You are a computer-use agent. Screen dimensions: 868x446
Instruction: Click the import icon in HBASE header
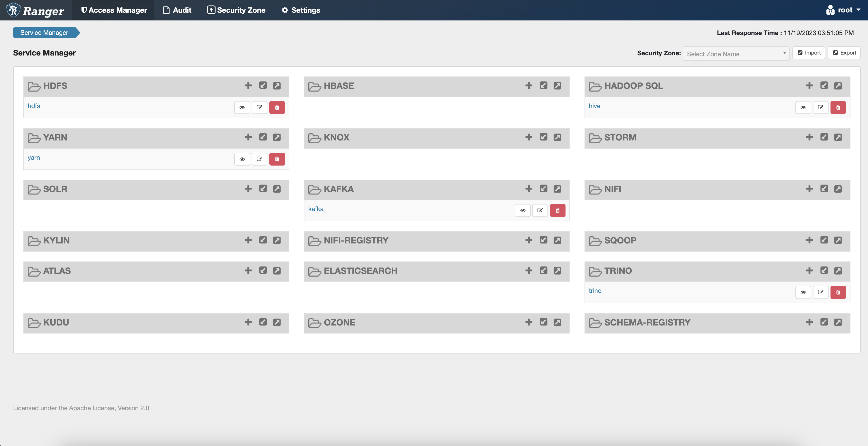click(543, 85)
